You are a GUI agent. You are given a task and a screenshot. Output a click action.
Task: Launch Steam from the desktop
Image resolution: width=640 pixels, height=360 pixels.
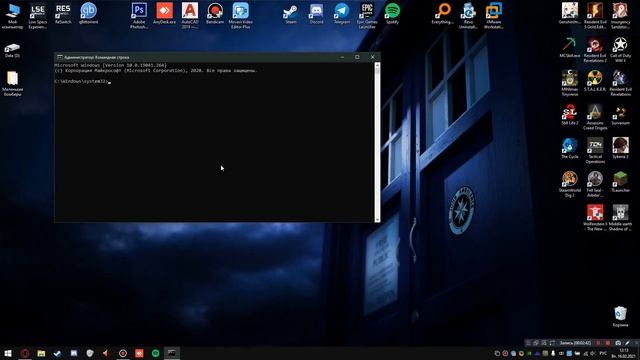pyautogui.click(x=291, y=13)
